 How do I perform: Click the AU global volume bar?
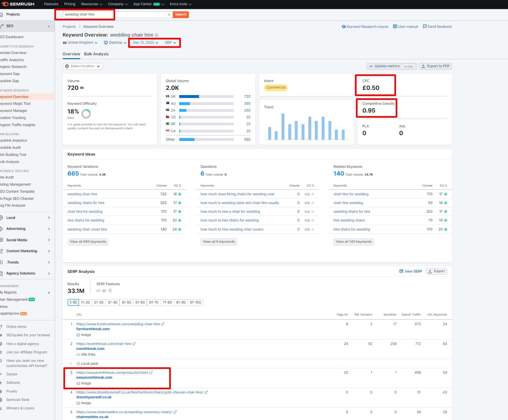pos(206,103)
